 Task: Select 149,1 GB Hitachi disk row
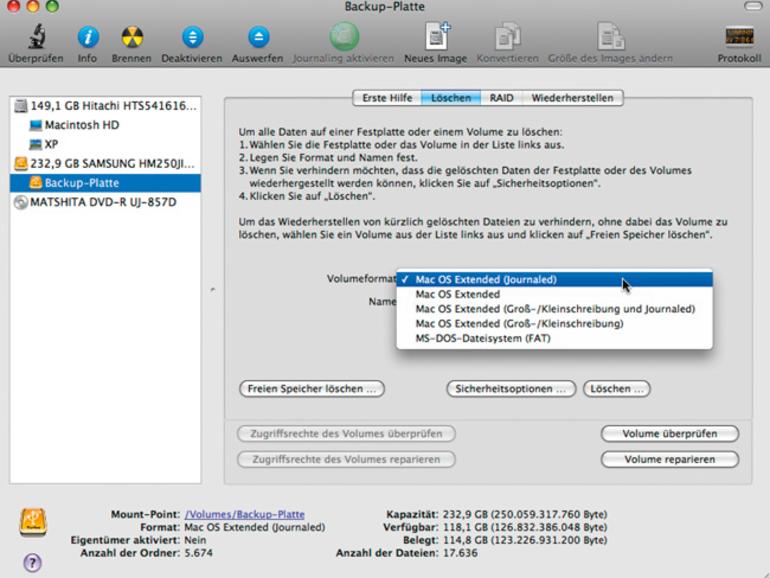(105, 106)
